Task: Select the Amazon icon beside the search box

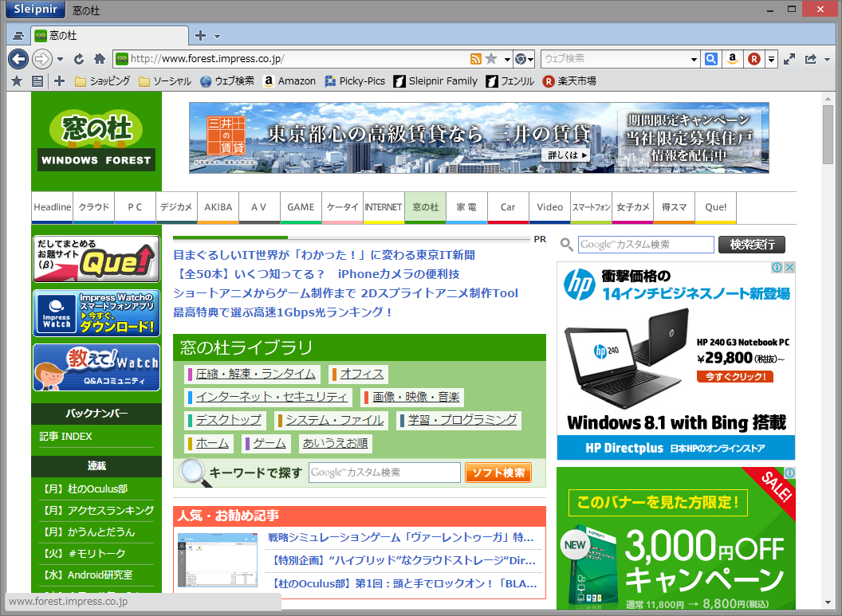Action: coord(732,59)
